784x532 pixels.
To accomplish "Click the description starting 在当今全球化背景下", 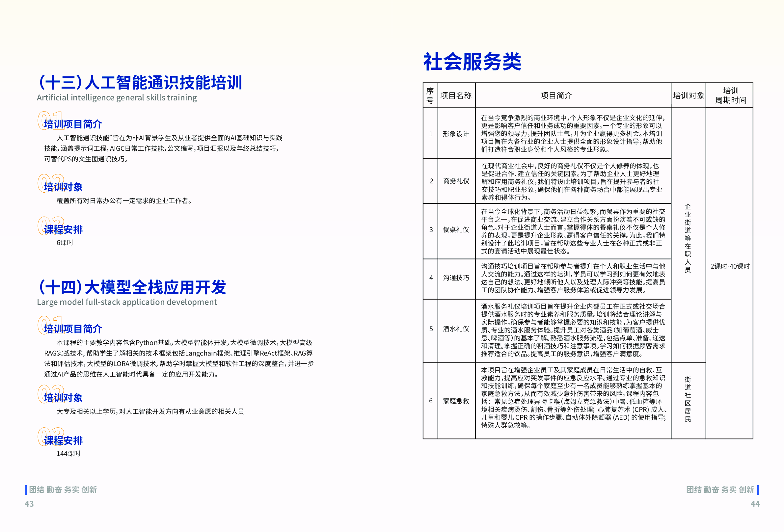I will point(573,231).
